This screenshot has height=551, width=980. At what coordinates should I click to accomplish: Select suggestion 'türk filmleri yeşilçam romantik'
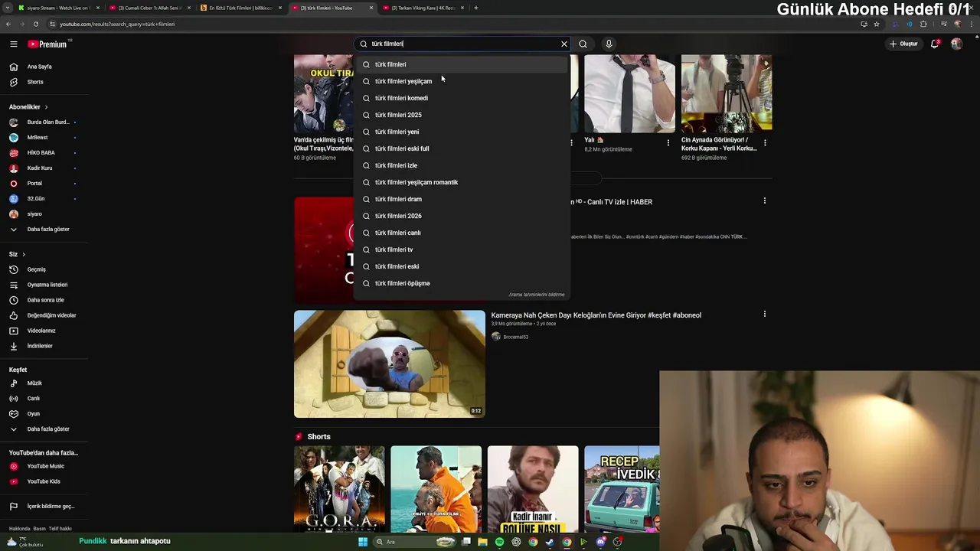click(x=462, y=182)
